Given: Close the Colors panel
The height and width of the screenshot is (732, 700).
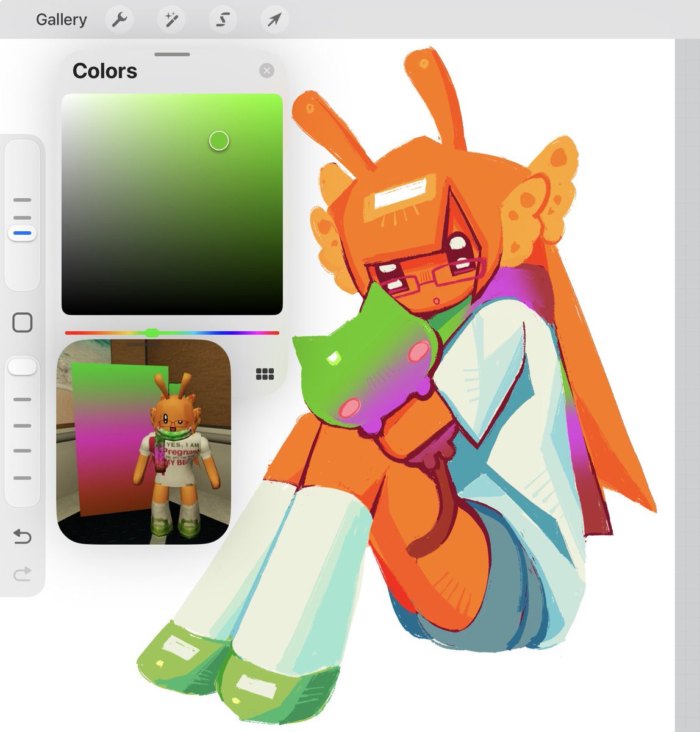Looking at the screenshot, I should [266, 71].
